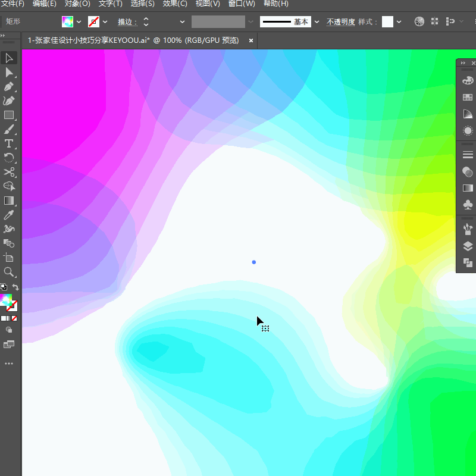The width and height of the screenshot is (476, 476).
Task: Open the Appearance panel dotted circle icon
Action: click(468, 131)
